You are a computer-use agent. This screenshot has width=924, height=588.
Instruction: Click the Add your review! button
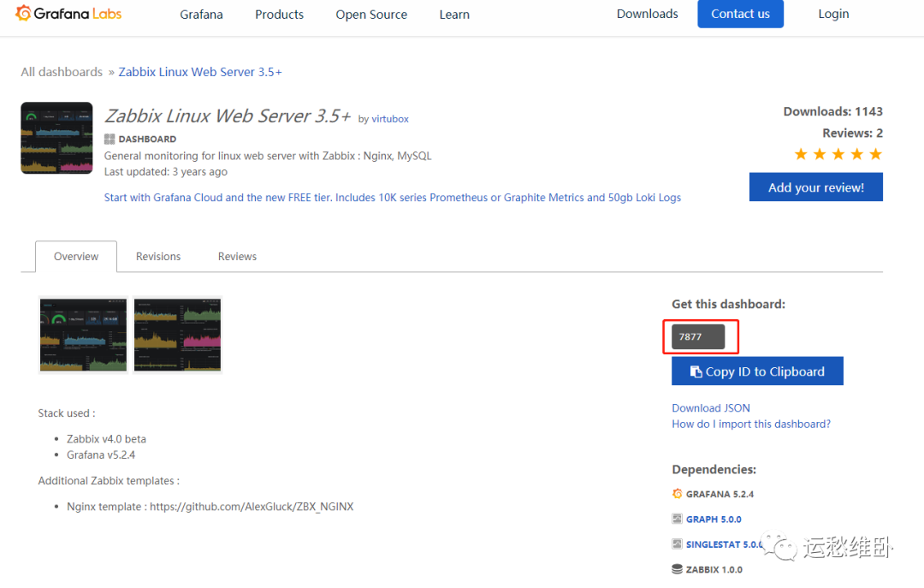pyautogui.click(x=815, y=187)
